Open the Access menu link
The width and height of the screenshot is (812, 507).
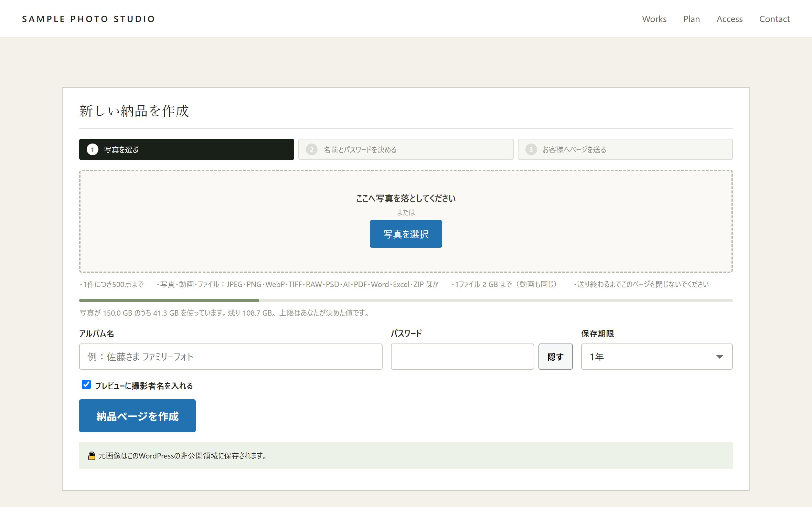pyautogui.click(x=729, y=19)
